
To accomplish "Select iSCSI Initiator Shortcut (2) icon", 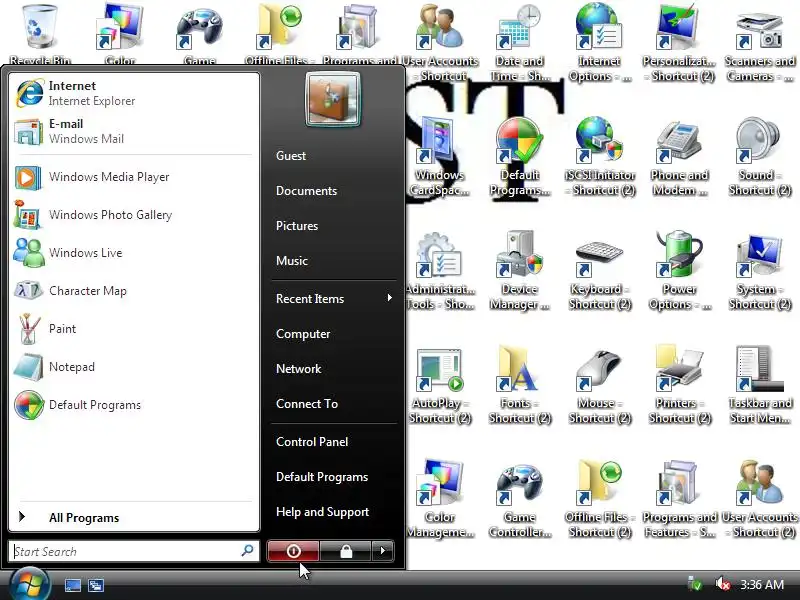I will coord(599,157).
